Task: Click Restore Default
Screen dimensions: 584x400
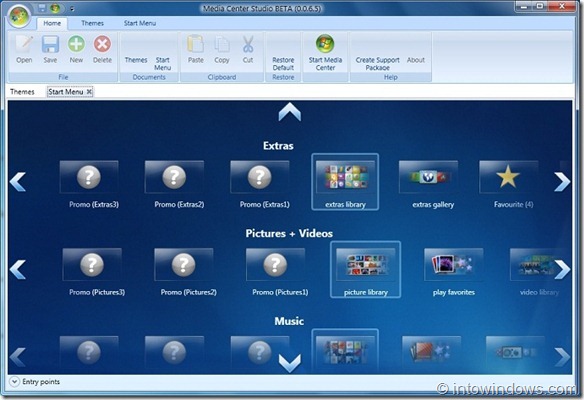Action: click(x=283, y=64)
